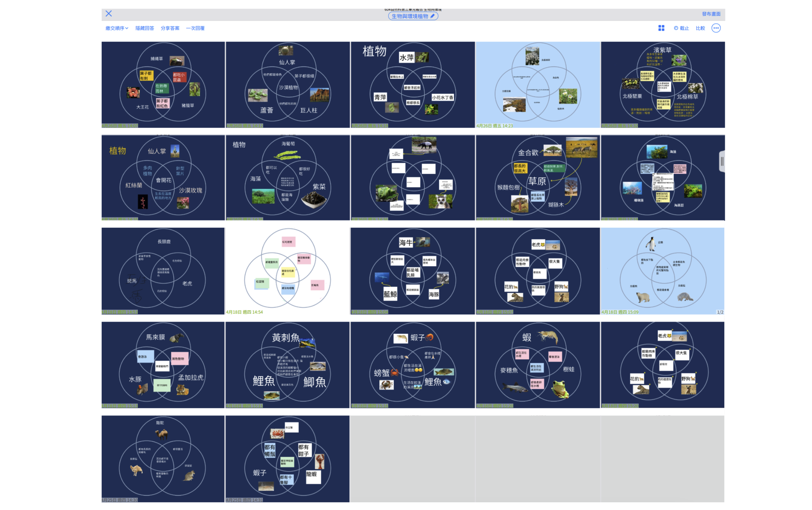Open the 水萍 plant Venn diagram thumbnail
The width and height of the screenshot is (812, 510).
(413, 84)
